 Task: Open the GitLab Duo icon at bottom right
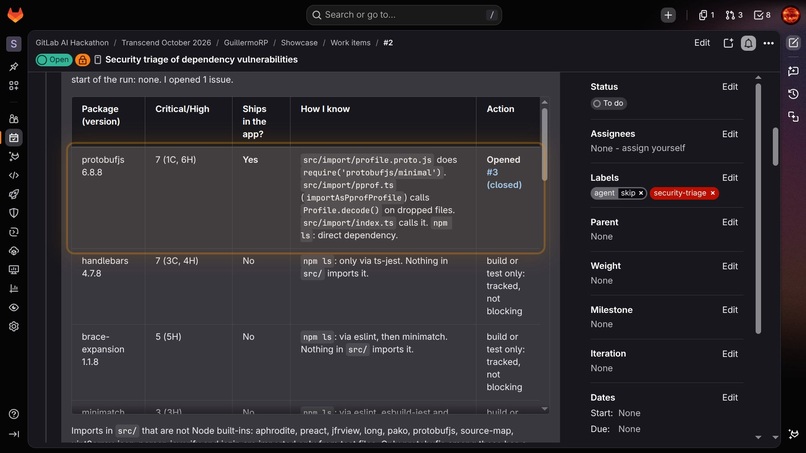click(793, 434)
